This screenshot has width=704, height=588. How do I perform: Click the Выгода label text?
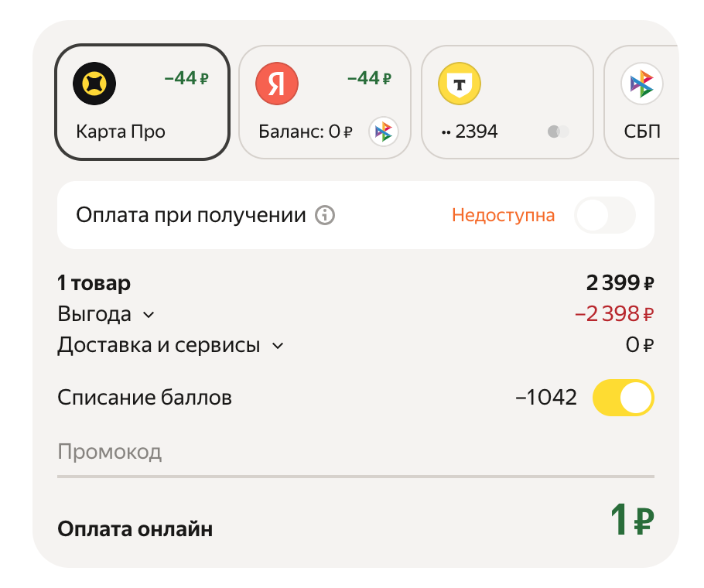94,315
